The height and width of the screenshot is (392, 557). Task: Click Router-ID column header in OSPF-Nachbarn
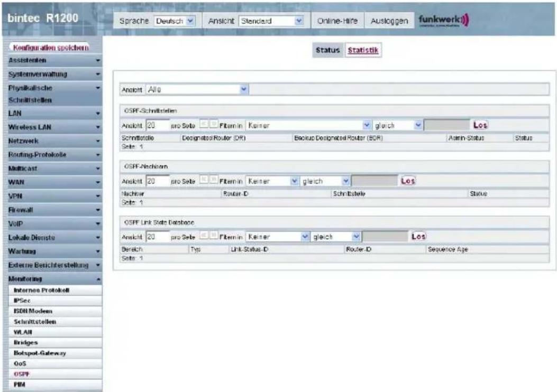(235, 194)
